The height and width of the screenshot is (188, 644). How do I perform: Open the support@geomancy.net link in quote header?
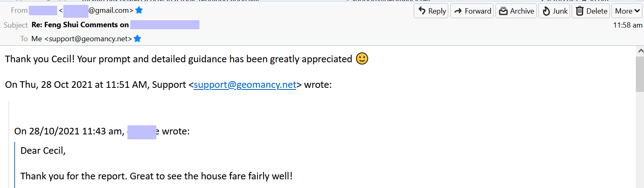pyautogui.click(x=245, y=85)
